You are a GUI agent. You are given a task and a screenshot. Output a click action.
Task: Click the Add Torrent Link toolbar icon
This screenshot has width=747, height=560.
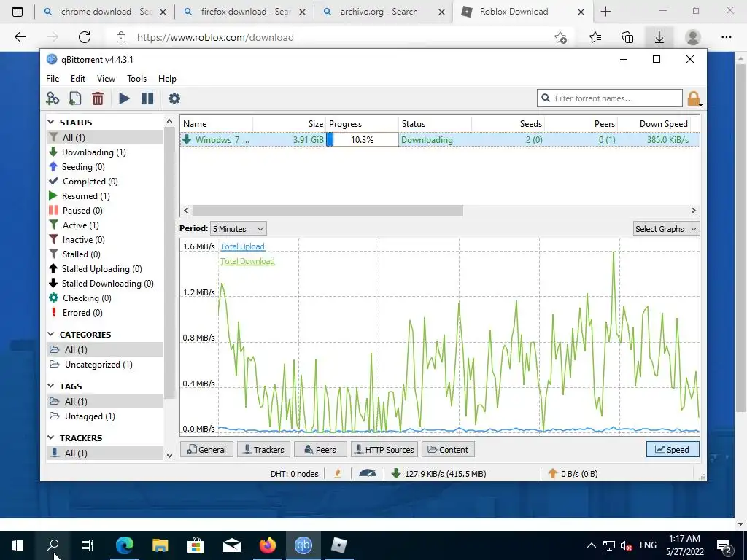[53, 98]
